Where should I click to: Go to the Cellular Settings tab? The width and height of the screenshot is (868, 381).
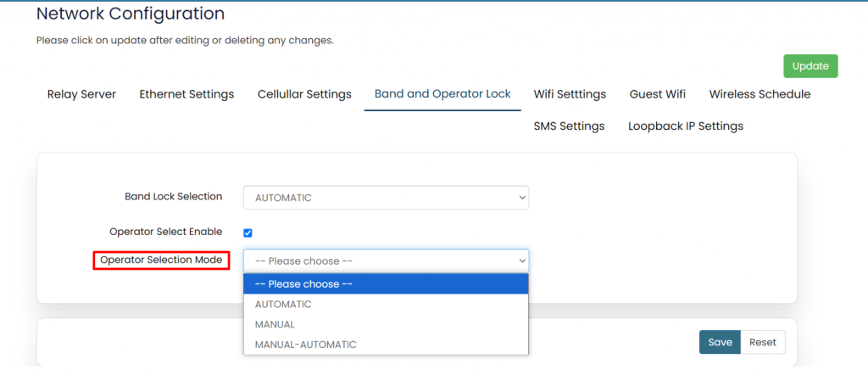click(304, 94)
